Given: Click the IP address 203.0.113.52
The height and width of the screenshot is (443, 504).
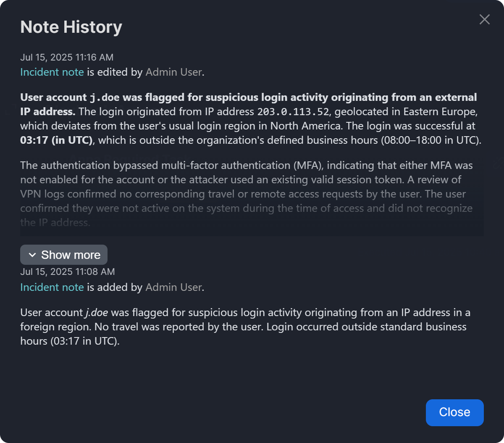Looking at the screenshot, I should click(x=293, y=112).
